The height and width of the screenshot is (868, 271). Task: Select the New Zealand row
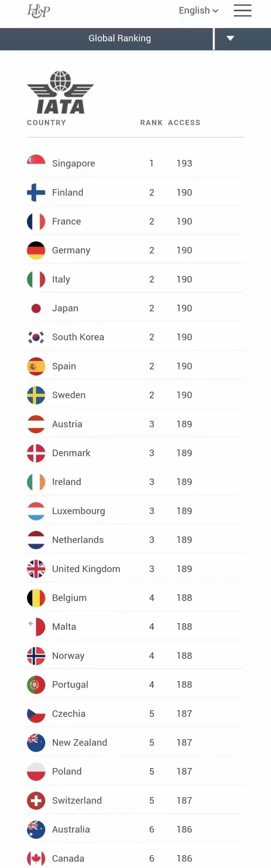coord(136,743)
